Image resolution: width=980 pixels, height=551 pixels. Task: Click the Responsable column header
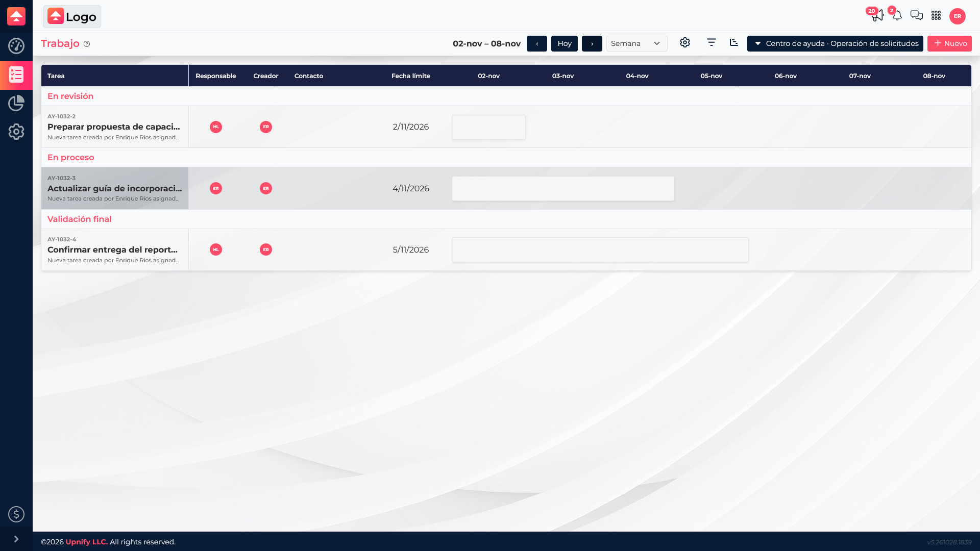216,76
